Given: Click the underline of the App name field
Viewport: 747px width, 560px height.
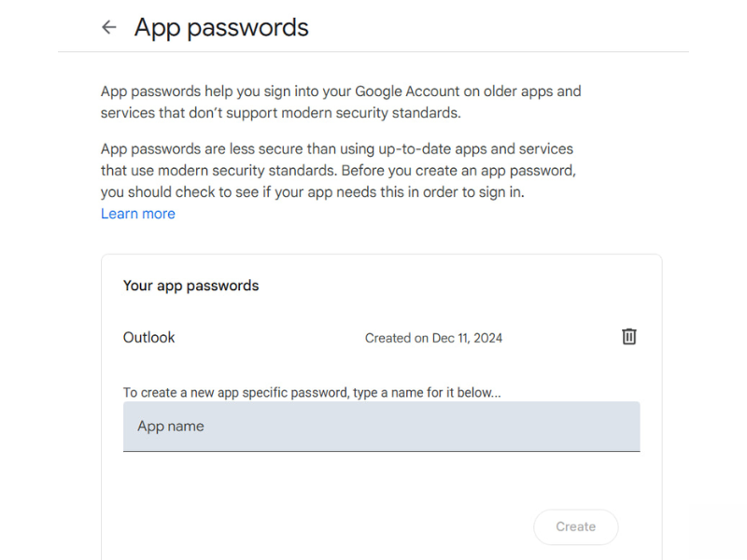Looking at the screenshot, I should pos(381,451).
